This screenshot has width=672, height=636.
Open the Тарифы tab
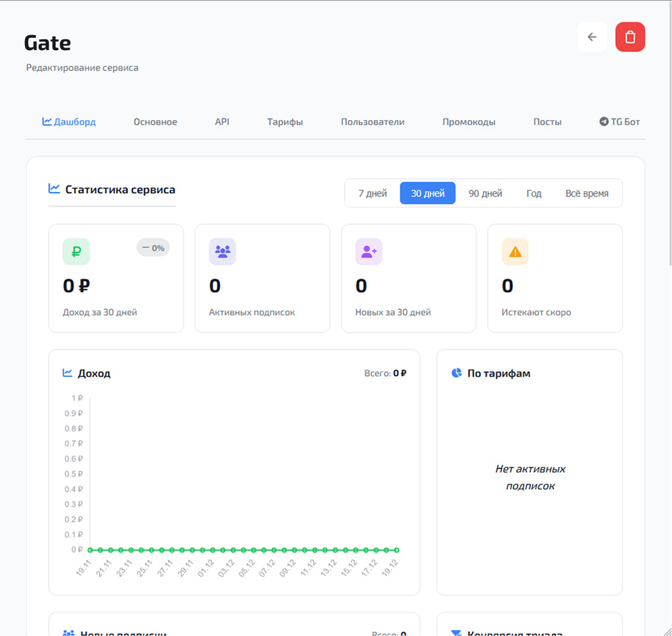click(x=285, y=122)
